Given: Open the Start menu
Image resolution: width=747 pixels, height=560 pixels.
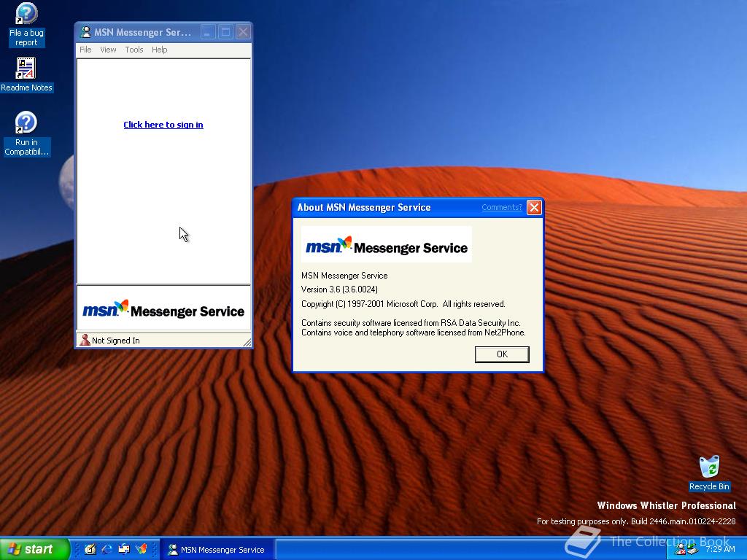Looking at the screenshot, I should pyautogui.click(x=34, y=549).
